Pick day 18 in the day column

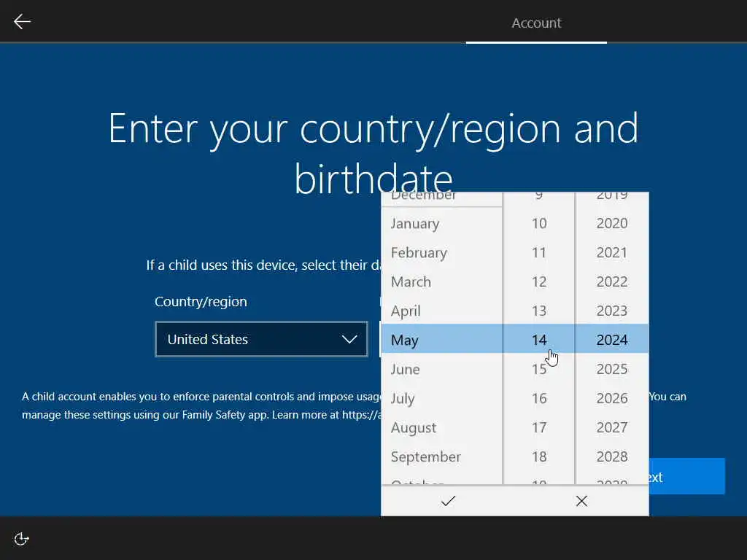[x=539, y=456]
